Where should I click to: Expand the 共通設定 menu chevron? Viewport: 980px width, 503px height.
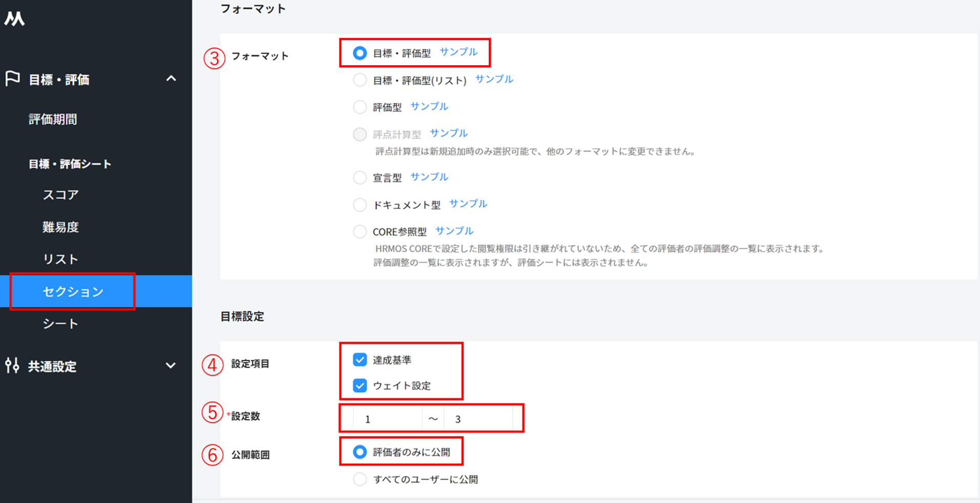coord(171,366)
